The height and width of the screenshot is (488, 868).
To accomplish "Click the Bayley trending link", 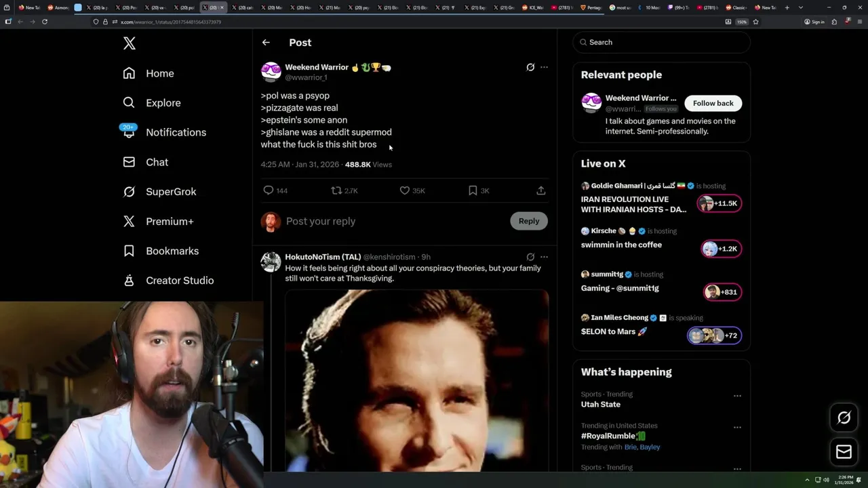I will point(650,447).
